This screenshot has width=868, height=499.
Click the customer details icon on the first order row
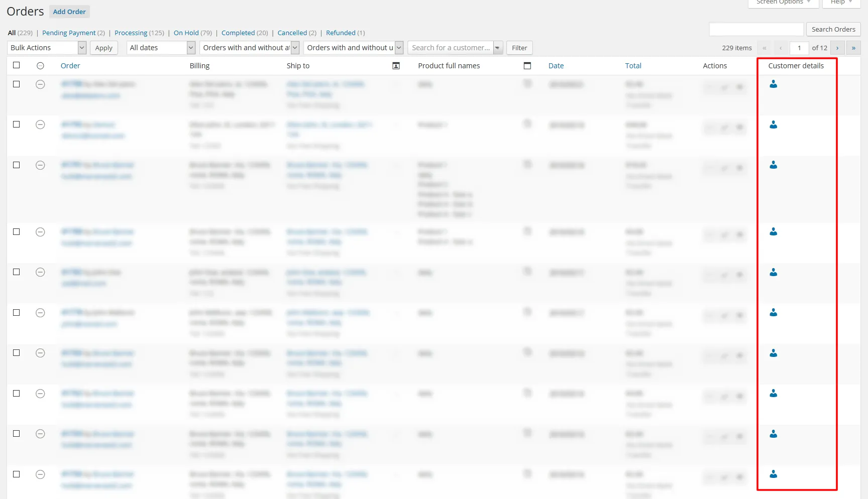click(x=773, y=84)
